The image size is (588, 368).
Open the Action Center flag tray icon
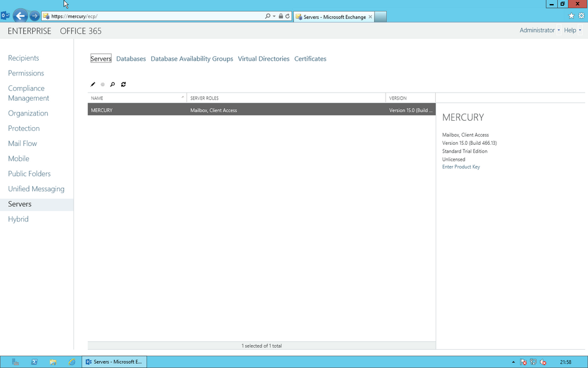[x=523, y=362]
